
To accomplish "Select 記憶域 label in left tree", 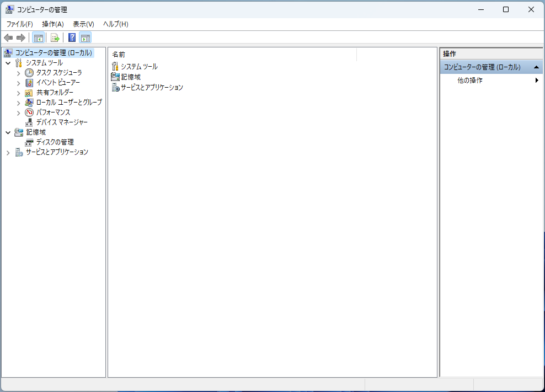I will [x=36, y=132].
